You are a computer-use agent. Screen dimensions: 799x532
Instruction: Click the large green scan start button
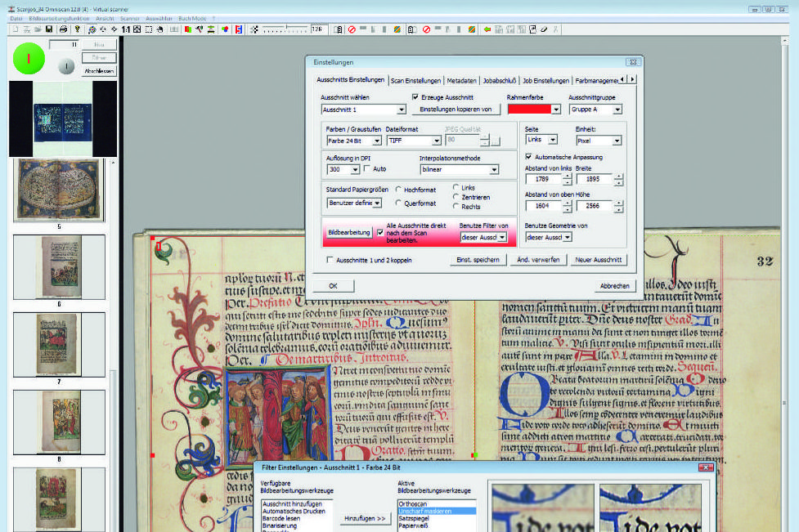(x=29, y=59)
